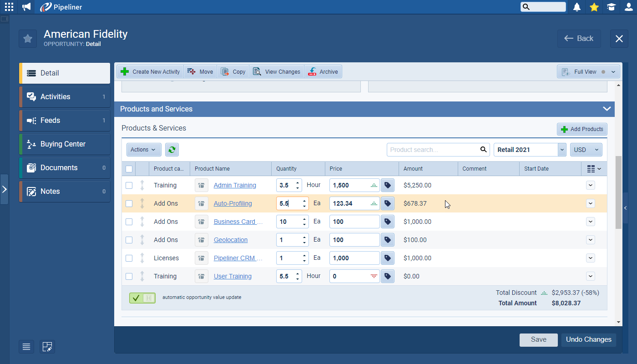Click the favorites star in top bar

(594, 7)
